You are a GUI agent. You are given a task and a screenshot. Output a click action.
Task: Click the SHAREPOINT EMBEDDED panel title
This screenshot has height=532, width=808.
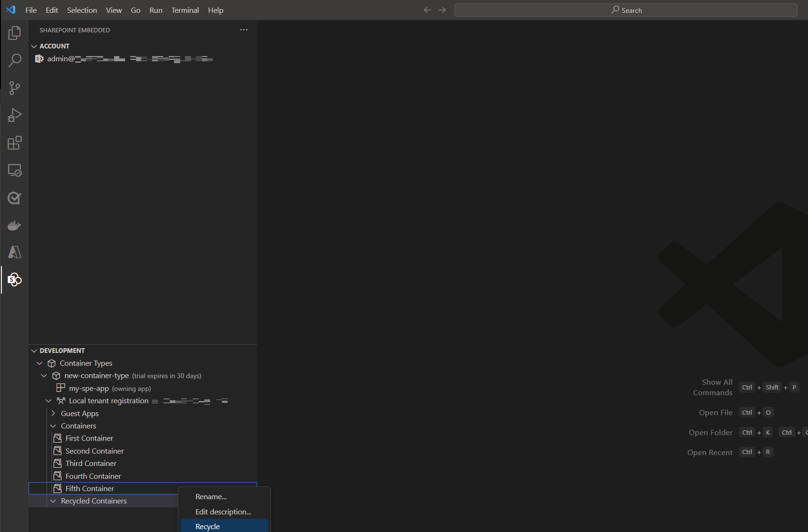pyautogui.click(x=75, y=30)
